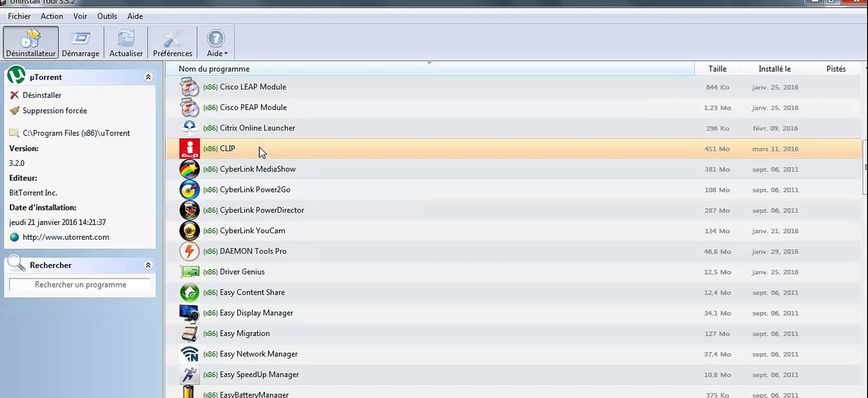Viewport: 868px width, 398px height.
Task: Open the Fichier menu
Action: coord(19,16)
